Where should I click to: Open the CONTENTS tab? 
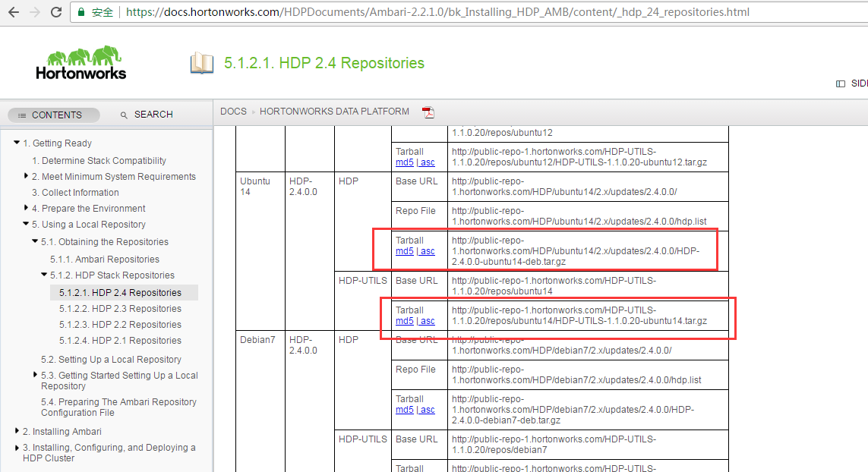tap(54, 115)
